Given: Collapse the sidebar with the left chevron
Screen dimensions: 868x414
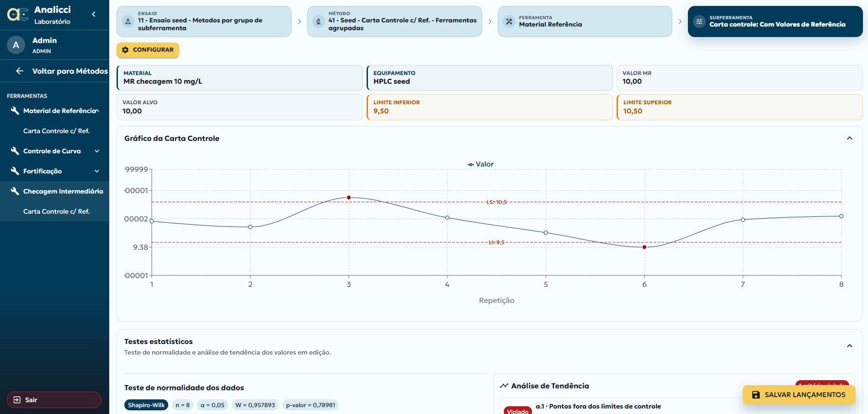Looking at the screenshot, I should 94,14.
